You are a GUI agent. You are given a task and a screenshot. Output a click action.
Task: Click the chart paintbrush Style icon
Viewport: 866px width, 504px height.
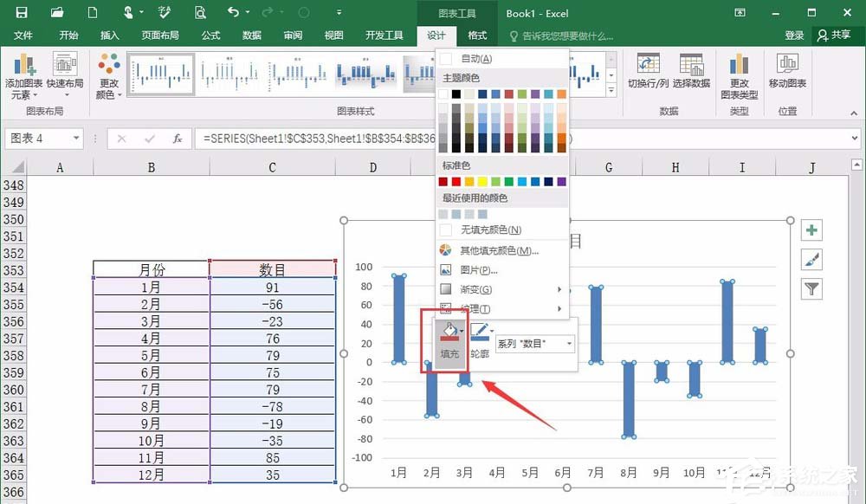[x=811, y=258]
